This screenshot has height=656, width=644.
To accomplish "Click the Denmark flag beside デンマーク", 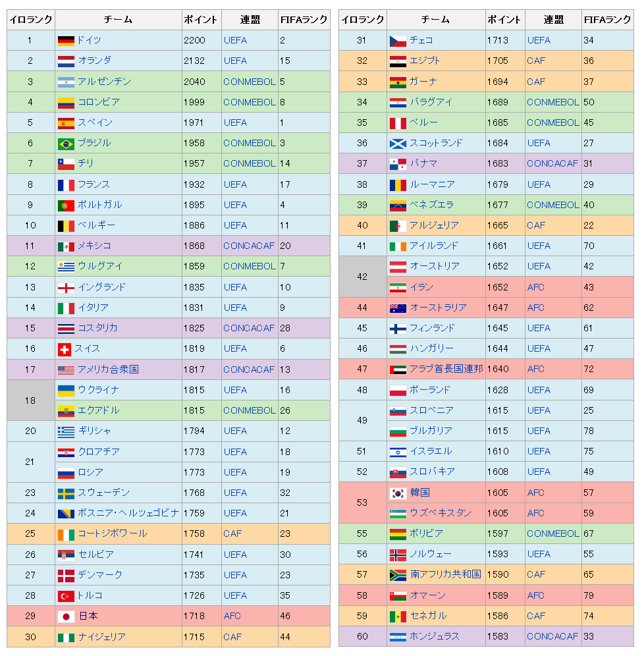I will [66, 576].
